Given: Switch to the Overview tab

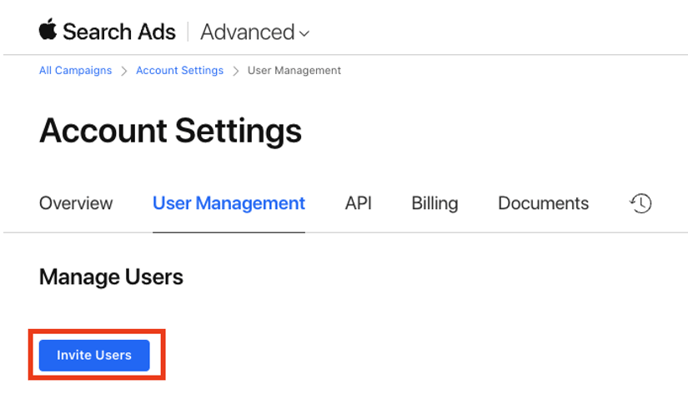Looking at the screenshot, I should [76, 203].
